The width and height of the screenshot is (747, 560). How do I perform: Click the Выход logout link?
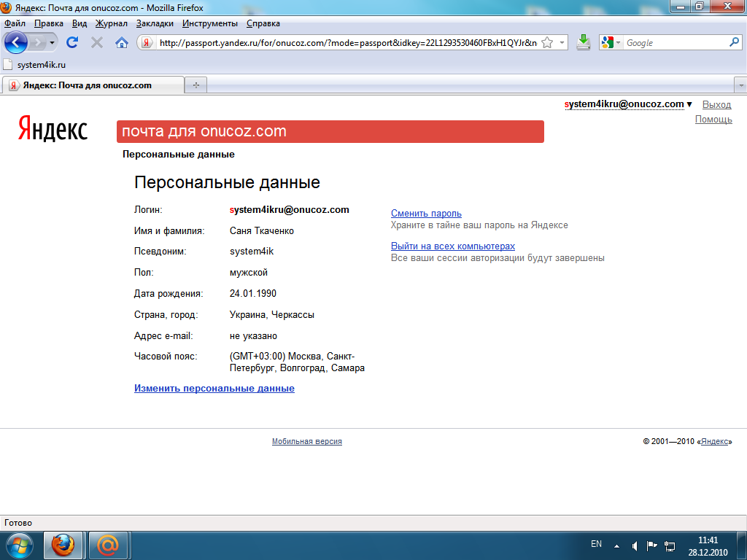click(716, 105)
